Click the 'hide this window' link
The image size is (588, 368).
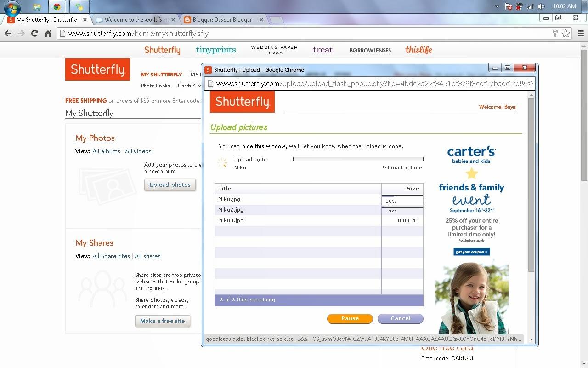pos(265,146)
